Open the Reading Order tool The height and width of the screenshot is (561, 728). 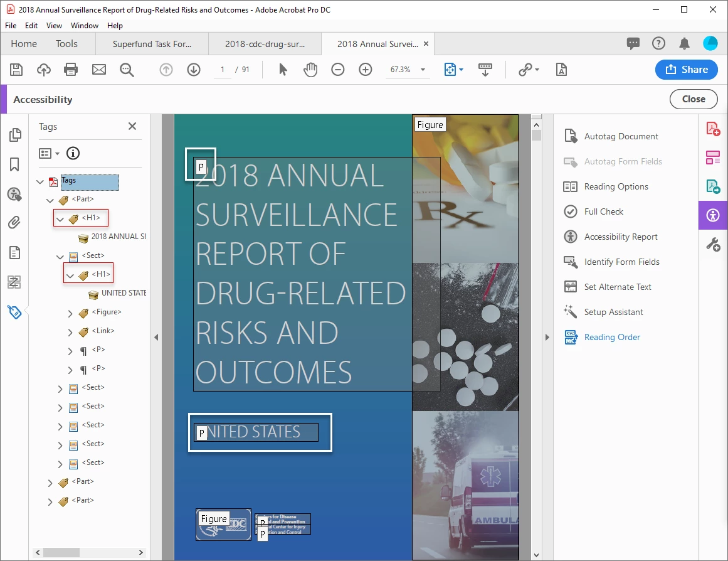612,337
